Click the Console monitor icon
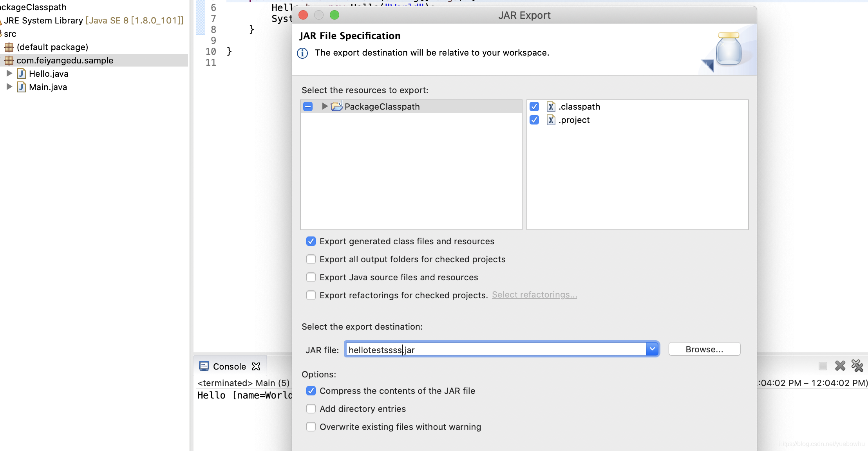 pyautogui.click(x=204, y=366)
